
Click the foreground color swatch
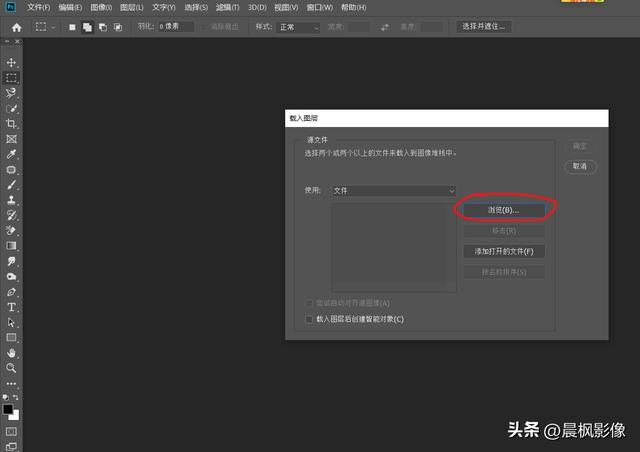pyautogui.click(x=7, y=409)
